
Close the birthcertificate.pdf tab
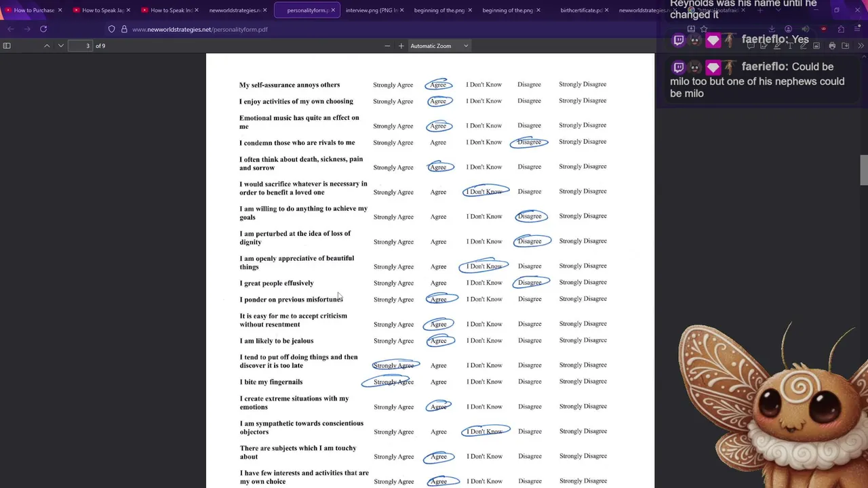pyautogui.click(x=606, y=10)
